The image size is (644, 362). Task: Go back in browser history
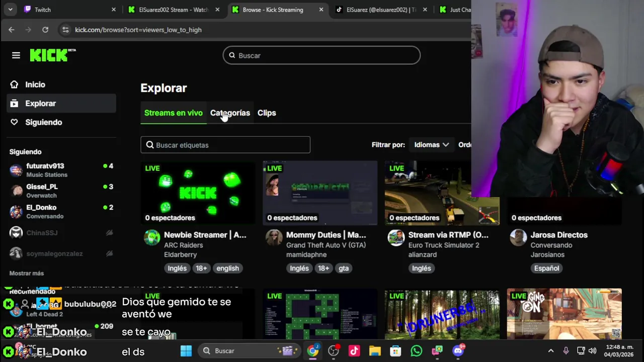pyautogui.click(x=12, y=30)
